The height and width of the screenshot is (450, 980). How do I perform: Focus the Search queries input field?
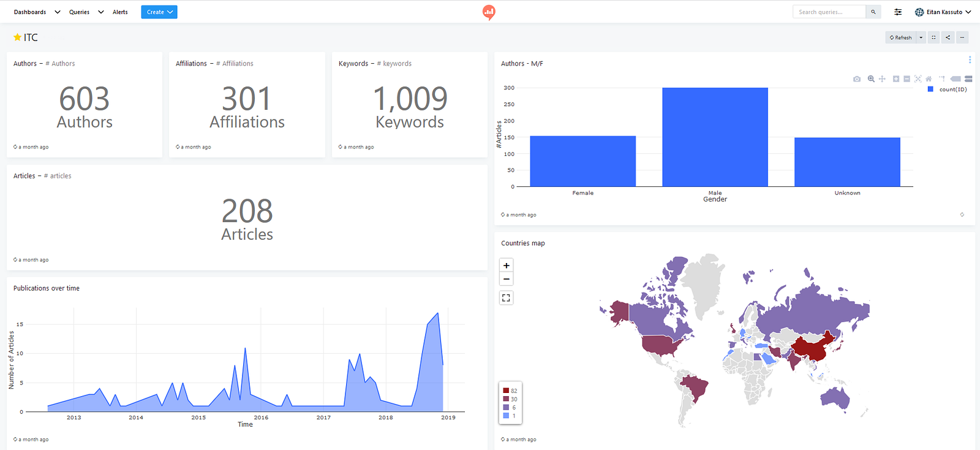coord(829,12)
